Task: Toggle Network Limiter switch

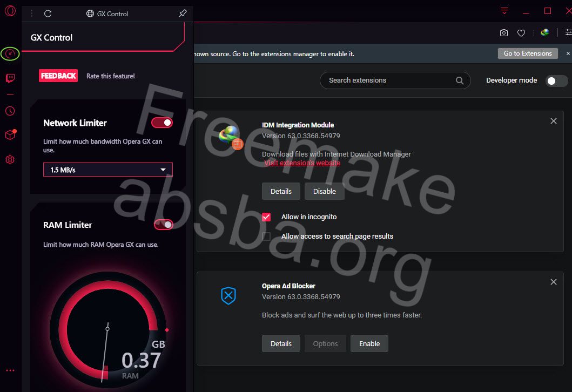Action: pos(162,123)
